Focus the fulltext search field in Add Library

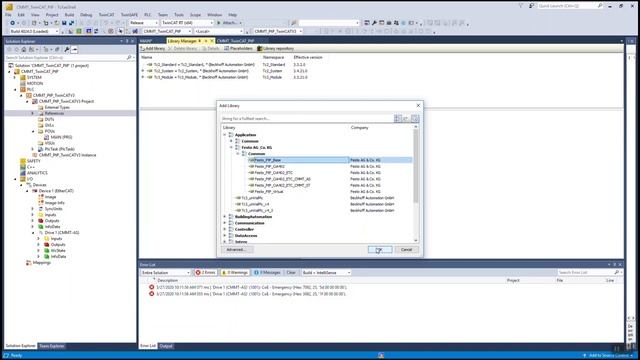(x=307, y=119)
